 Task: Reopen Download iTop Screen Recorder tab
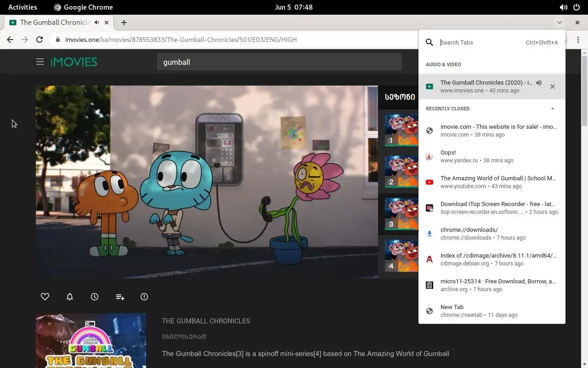(492, 208)
